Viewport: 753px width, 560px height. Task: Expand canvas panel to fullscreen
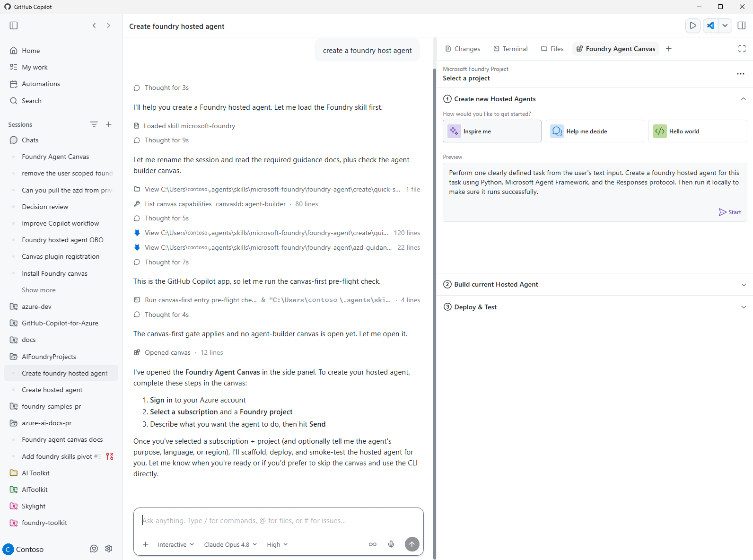coord(742,49)
